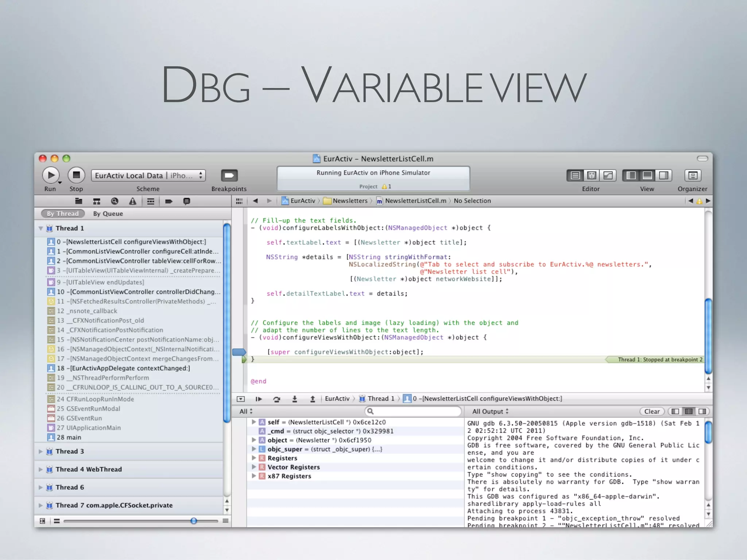This screenshot has width=747, height=560.
Task: Show the Project navigator folder icon
Action: [x=78, y=201]
